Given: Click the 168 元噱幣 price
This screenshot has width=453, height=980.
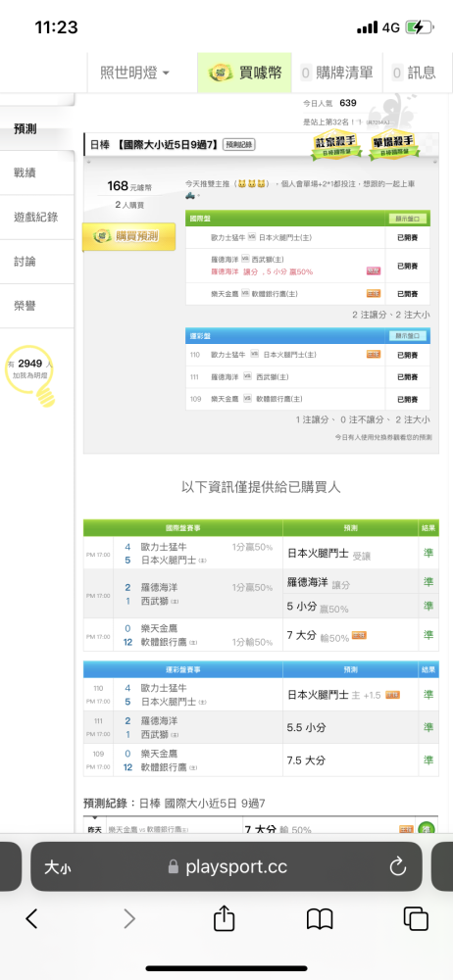Looking at the screenshot, I should (x=129, y=186).
